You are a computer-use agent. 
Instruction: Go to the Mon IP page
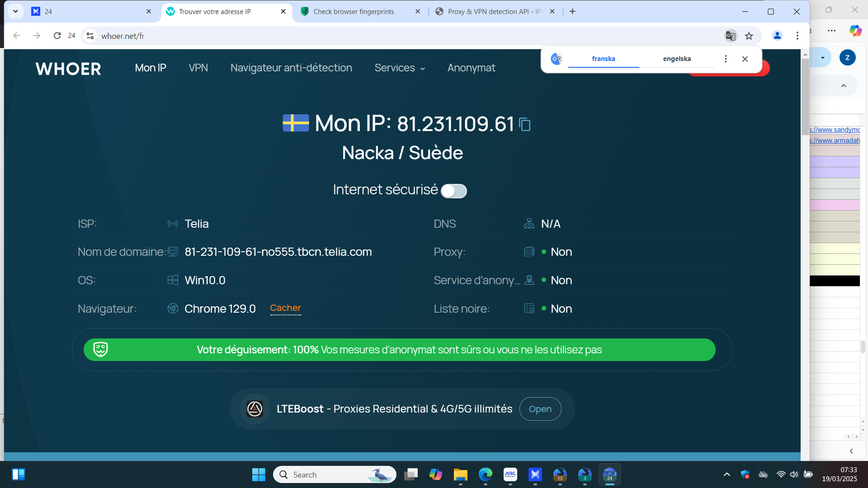click(151, 68)
